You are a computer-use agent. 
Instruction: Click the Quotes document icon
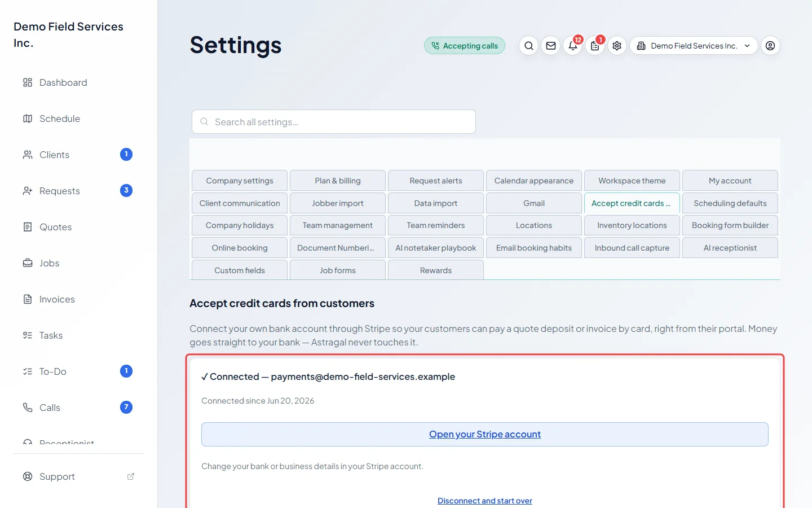pos(28,227)
